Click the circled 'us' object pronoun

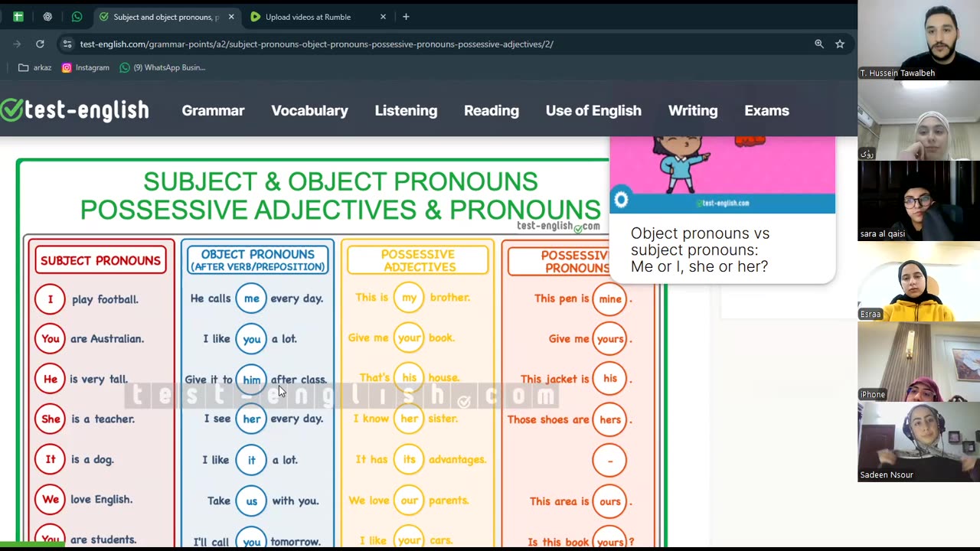click(251, 500)
